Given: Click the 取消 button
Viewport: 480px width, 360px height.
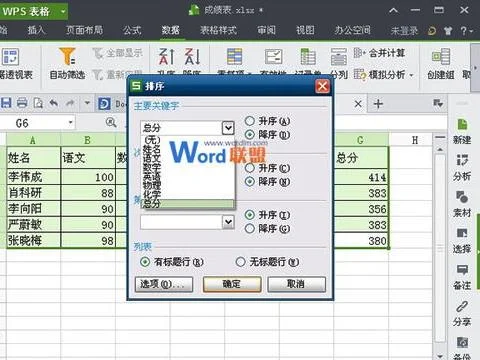Looking at the screenshot, I should pos(296,284).
